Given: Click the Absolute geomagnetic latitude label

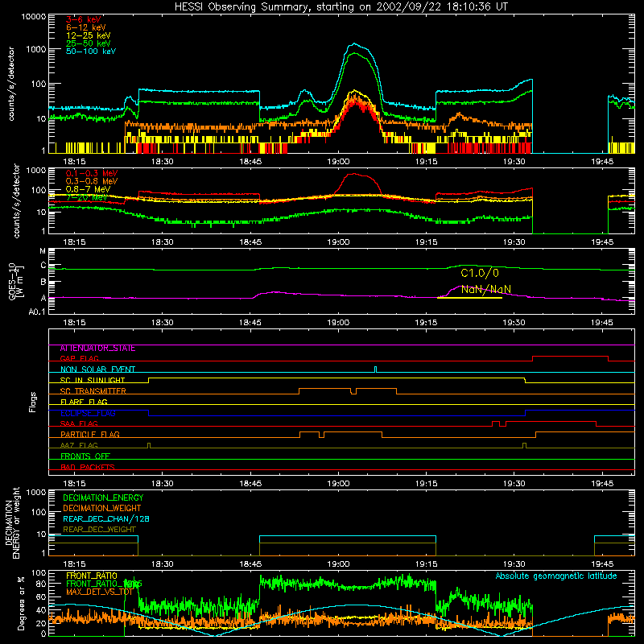Looking at the screenshot, I should 556,576.
